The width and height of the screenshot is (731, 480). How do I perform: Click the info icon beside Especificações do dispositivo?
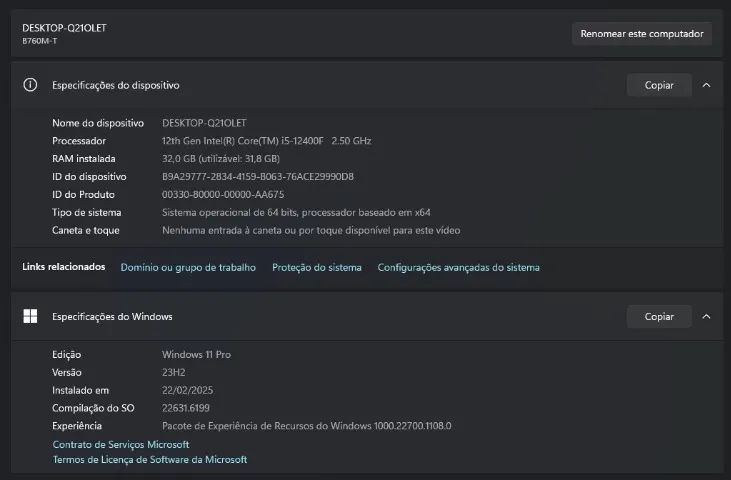(30, 85)
